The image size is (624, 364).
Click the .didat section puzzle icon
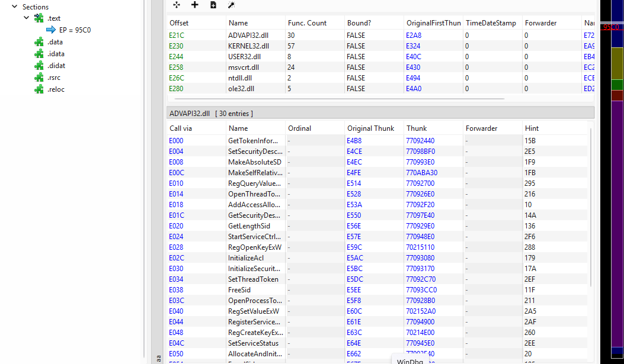tap(39, 66)
